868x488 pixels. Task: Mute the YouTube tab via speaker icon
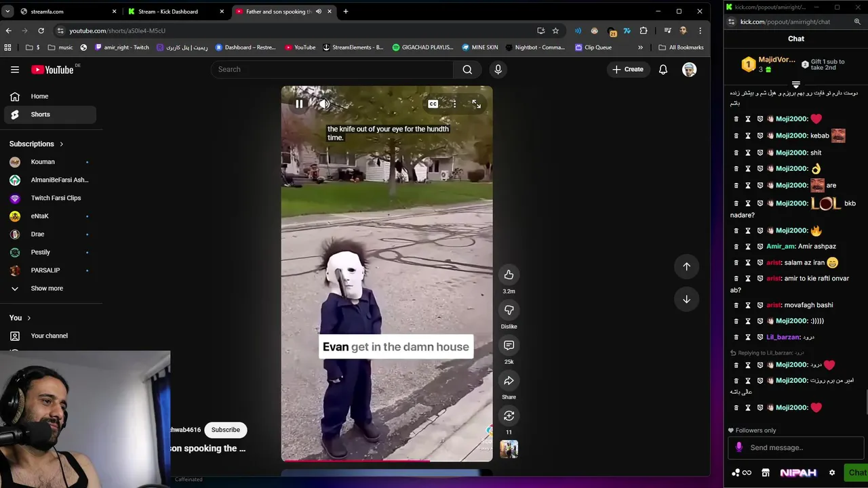319,12
